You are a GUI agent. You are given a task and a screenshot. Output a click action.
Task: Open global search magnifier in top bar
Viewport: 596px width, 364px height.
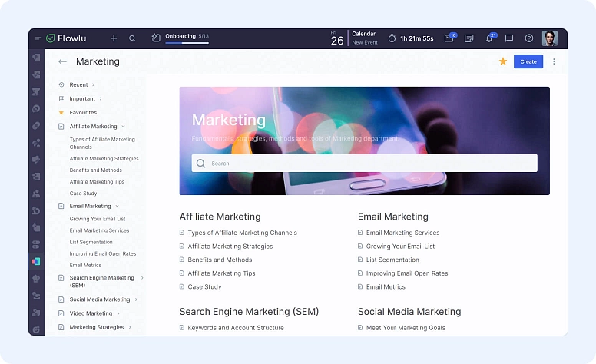[x=132, y=38]
